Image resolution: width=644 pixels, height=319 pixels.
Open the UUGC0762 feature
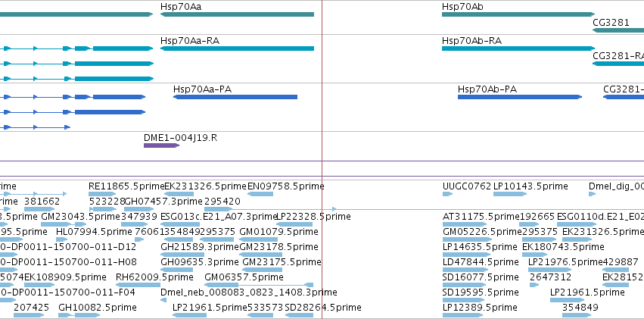(447, 194)
